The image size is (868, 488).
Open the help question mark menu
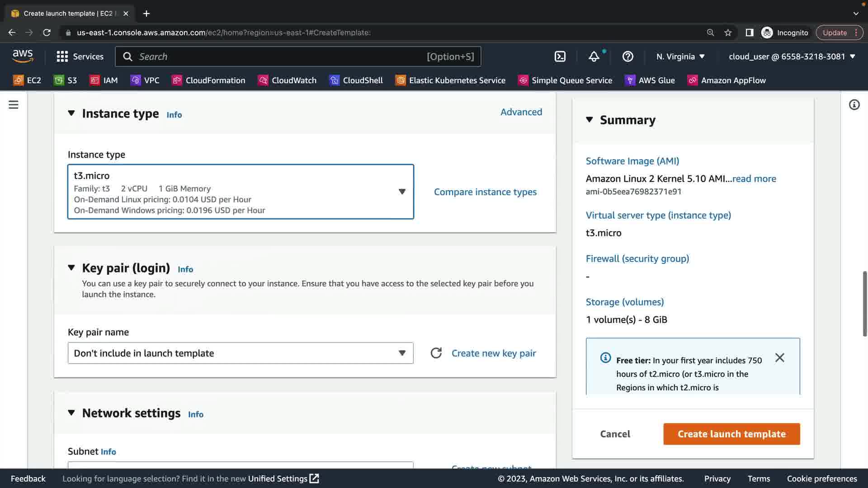pyautogui.click(x=627, y=56)
